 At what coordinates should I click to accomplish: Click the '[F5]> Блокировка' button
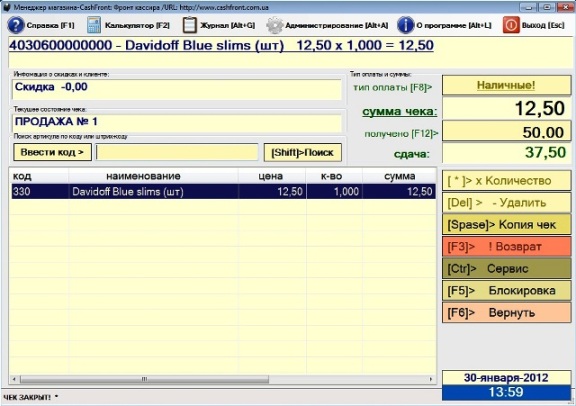506,291
